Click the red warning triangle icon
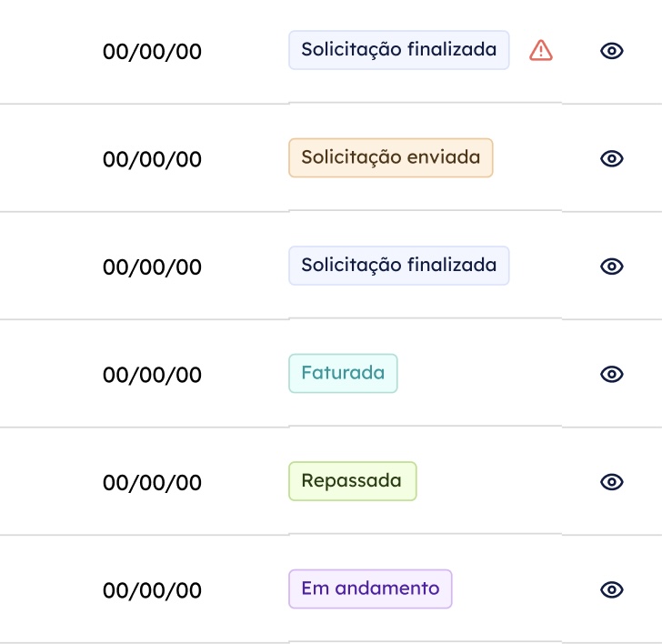The image size is (662, 644). click(541, 51)
